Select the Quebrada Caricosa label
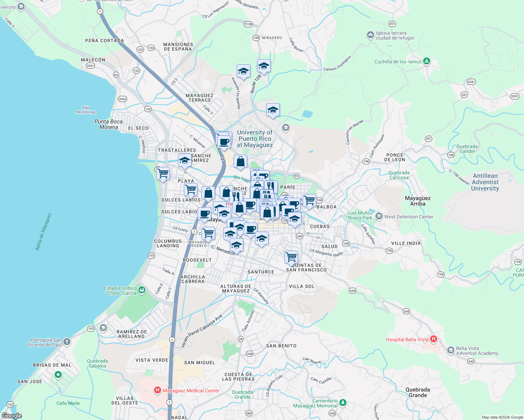Image resolution: width=524 pixels, height=420 pixels. [399, 175]
